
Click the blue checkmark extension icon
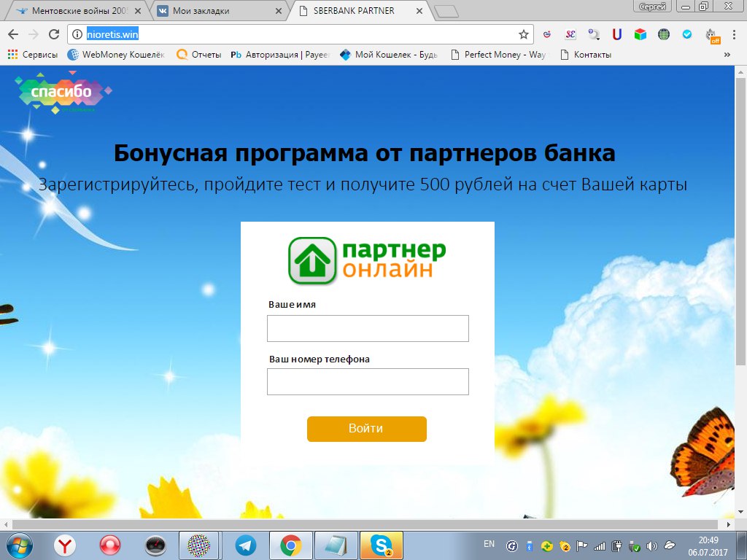pos(686,34)
